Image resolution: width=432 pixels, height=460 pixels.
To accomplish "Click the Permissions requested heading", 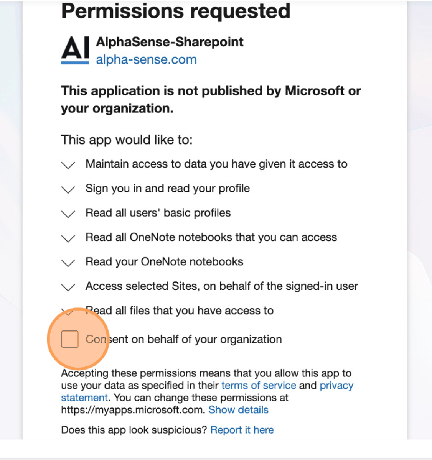I will click(x=176, y=11).
